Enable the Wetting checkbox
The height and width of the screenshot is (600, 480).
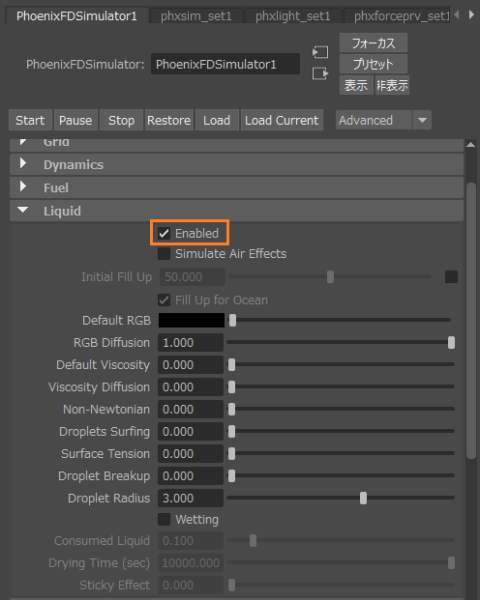tap(164, 519)
